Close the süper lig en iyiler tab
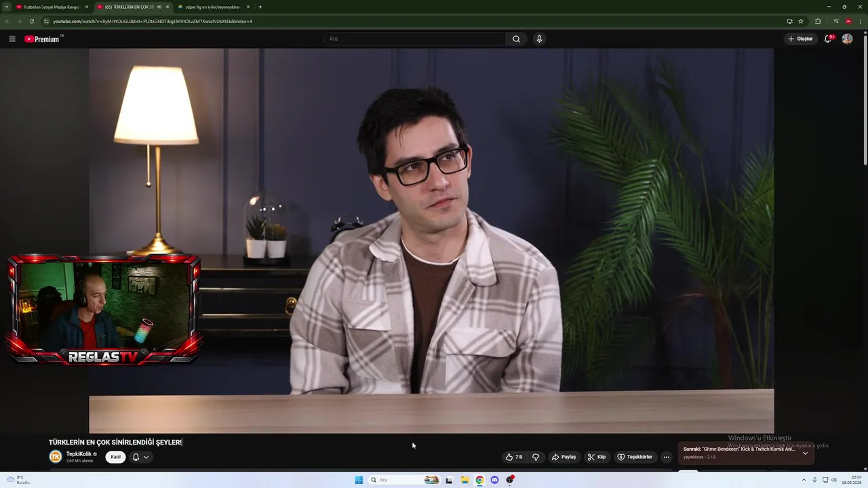Screen dimensions: 868x488 [248, 7]
